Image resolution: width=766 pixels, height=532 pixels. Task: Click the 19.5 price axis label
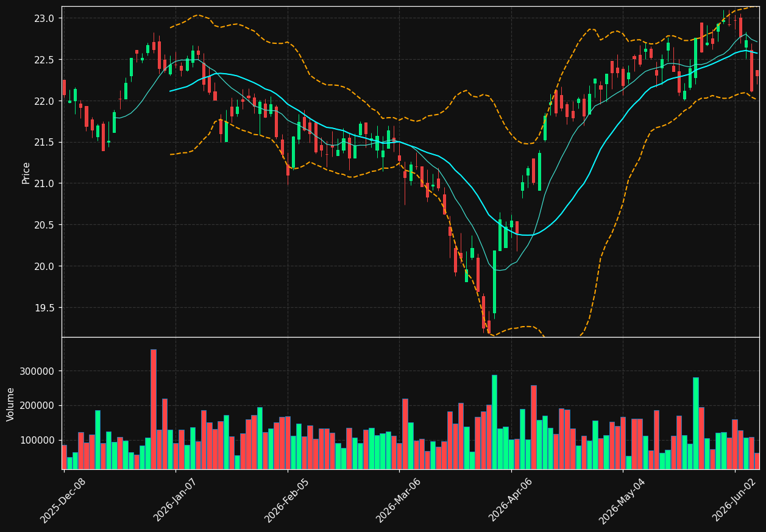46,308
